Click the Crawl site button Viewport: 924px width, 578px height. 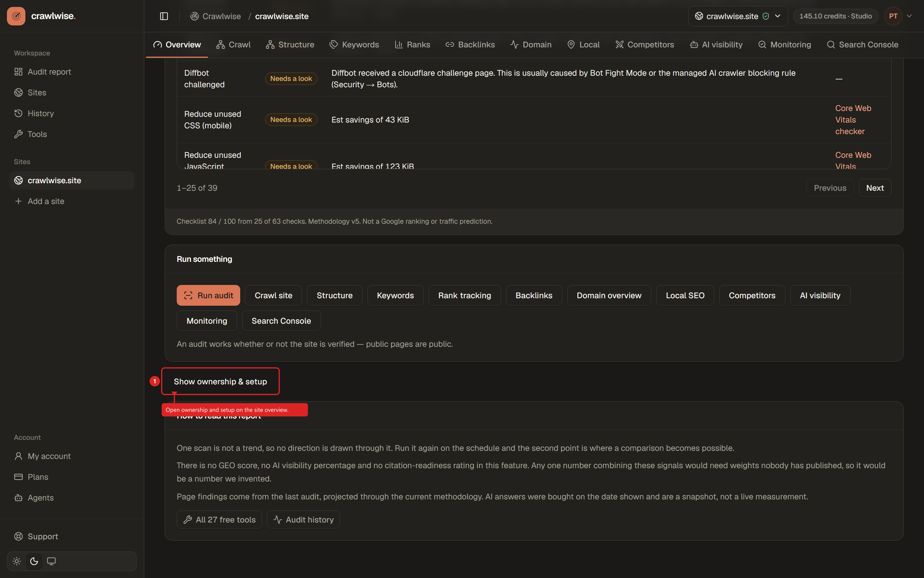tap(273, 295)
